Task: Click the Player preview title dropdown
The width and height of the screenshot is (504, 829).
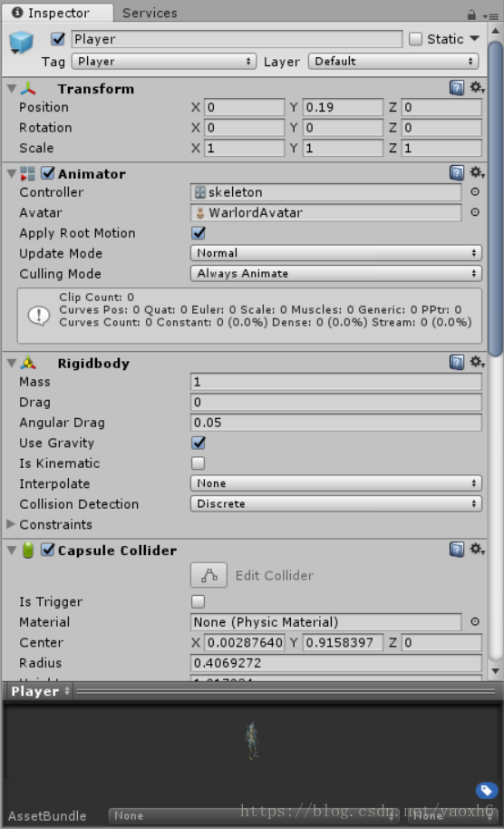Action: (x=40, y=691)
